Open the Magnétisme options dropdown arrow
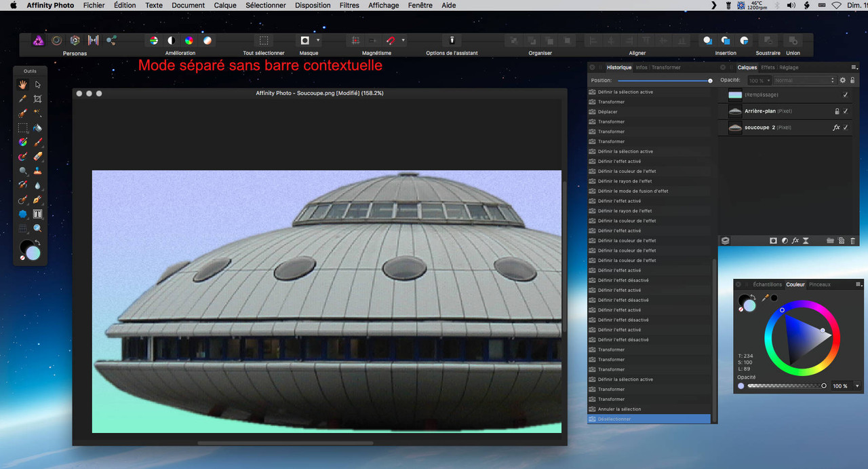The image size is (868, 469). 403,41
